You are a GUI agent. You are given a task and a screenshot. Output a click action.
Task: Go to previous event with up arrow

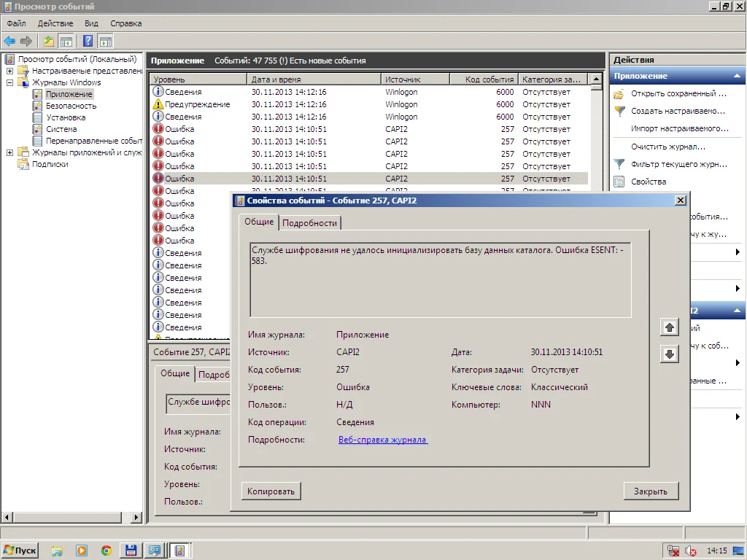click(x=669, y=327)
